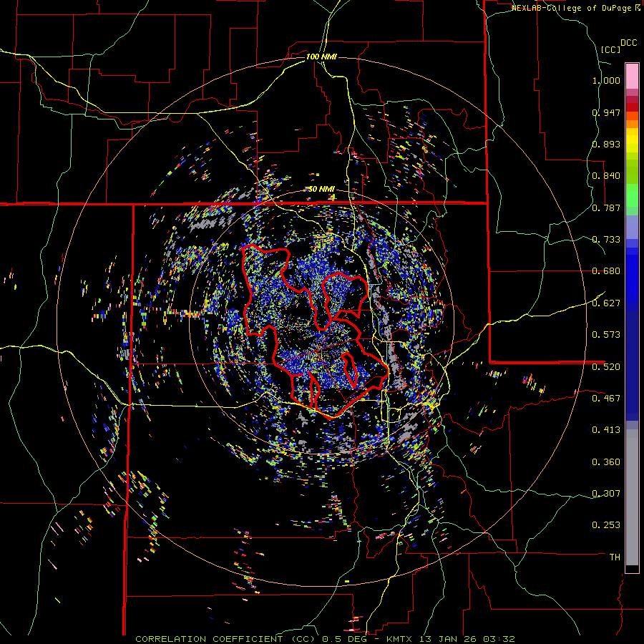Click the 0.360 scale value
The width and height of the screenshot is (644, 644).
click(x=606, y=462)
